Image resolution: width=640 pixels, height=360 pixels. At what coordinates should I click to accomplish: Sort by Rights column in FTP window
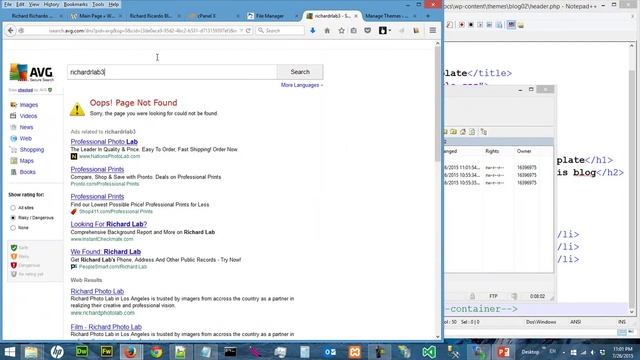click(x=492, y=151)
